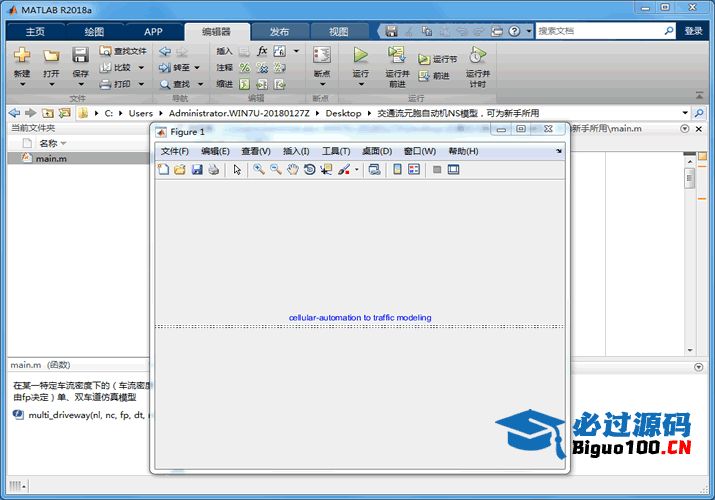Viewport: 715px width, 500px height.
Task: Switch to the 主页 (Home) tab
Action: [x=35, y=31]
